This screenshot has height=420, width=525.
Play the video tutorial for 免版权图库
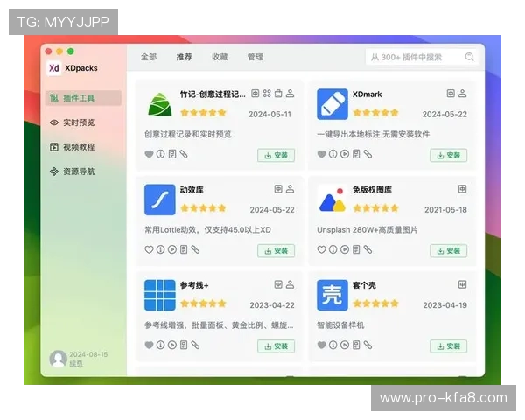(x=345, y=249)
